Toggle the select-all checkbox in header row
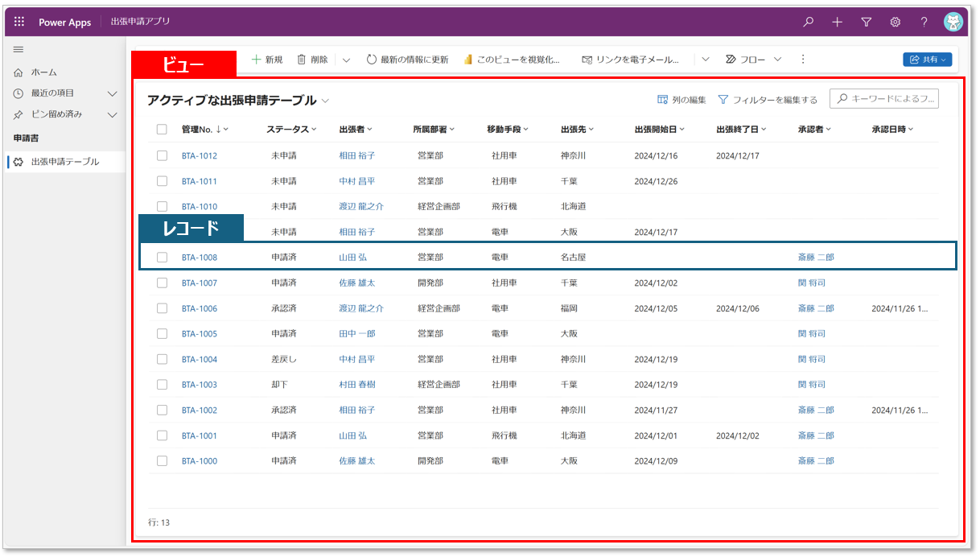The image size is (980, 557). point(162,130)
